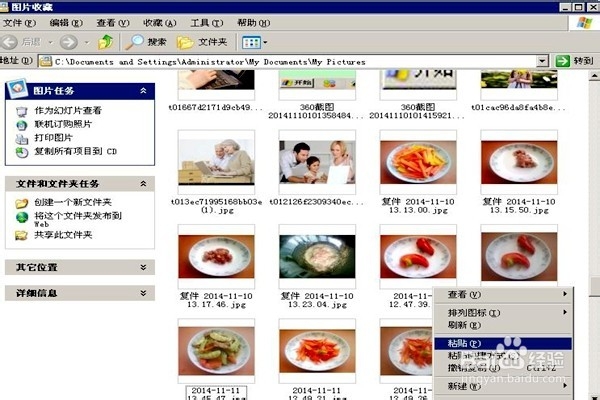Open the Favorites (收藏) menu
Image resolution: width=600 pixels, height=400 pixels.
(x=160, y=23)
